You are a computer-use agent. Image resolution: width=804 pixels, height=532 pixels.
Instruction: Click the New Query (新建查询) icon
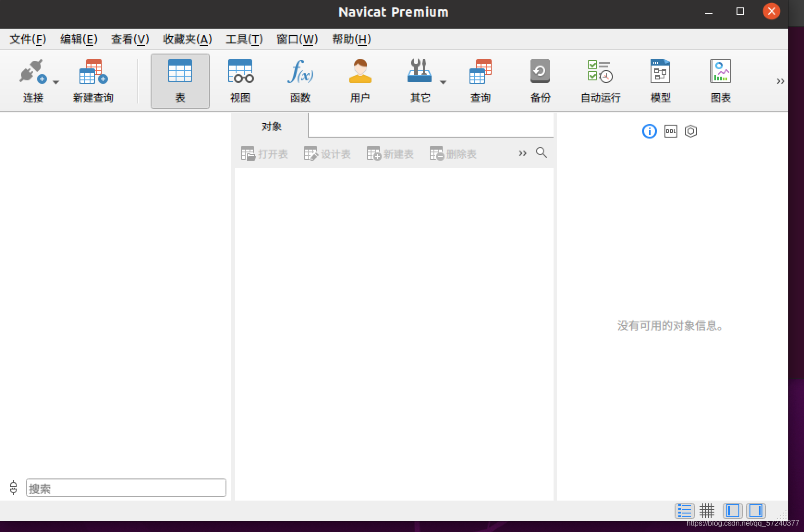[x=93, y=72]
